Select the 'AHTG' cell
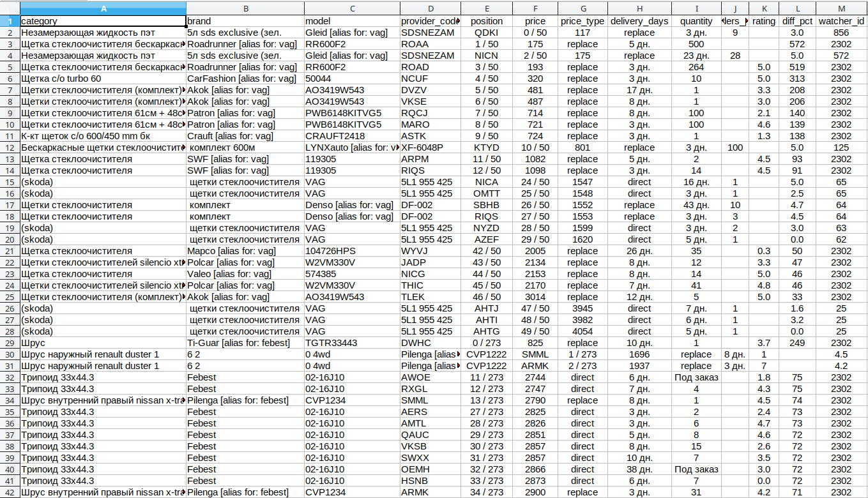This screenshot has width=868, height=498. click(x=487, y=331)
